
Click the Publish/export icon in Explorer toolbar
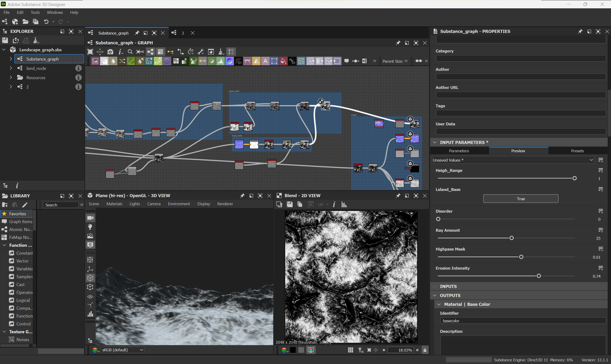(x=16, y=40)
